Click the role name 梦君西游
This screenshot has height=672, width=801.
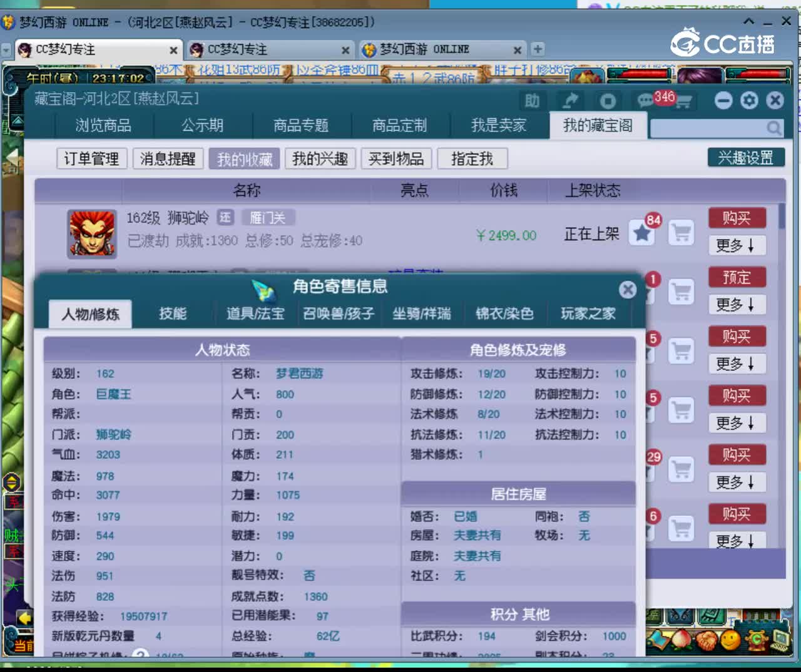click(x=300, y=374)
